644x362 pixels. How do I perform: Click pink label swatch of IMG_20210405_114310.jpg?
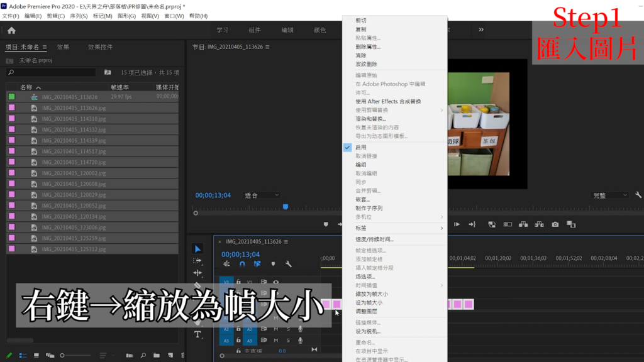11,119
